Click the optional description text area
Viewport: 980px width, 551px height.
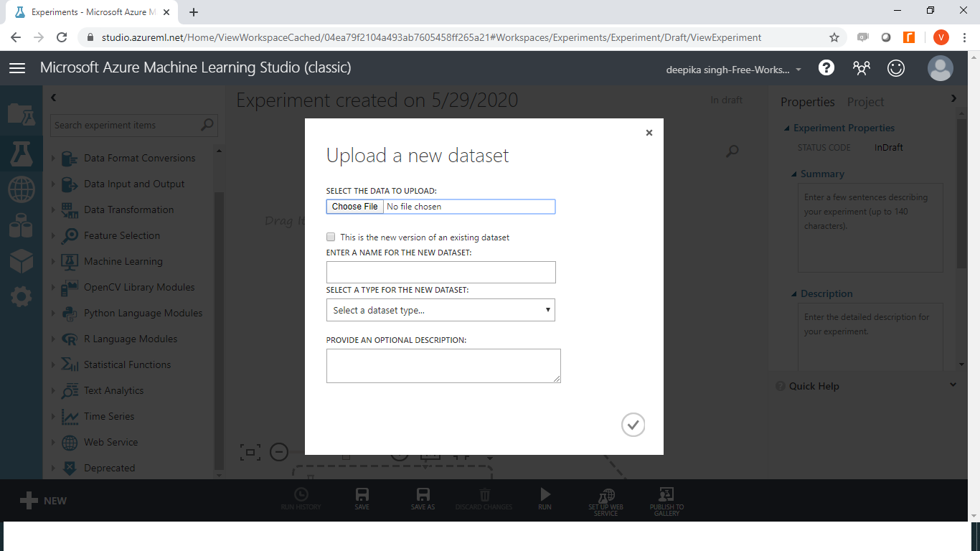pyautogui.click(x=443, y=366)
